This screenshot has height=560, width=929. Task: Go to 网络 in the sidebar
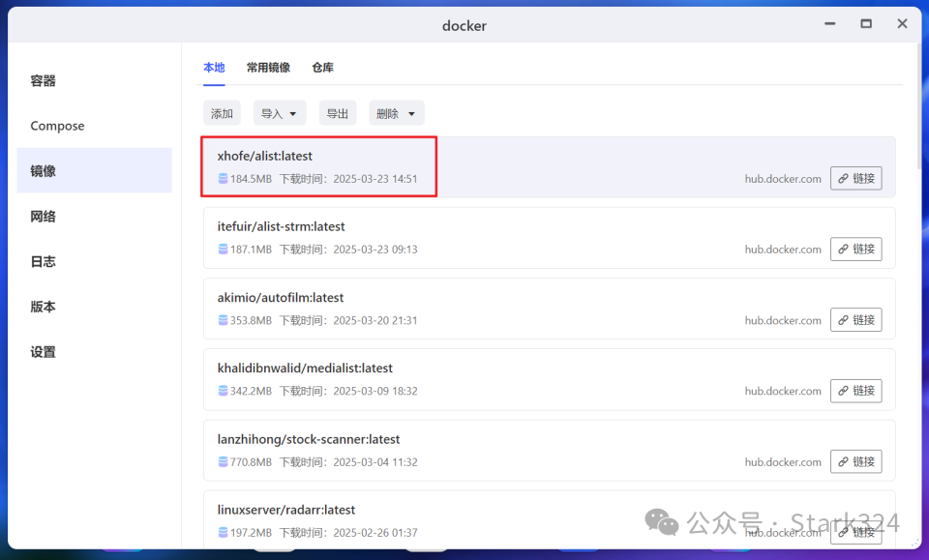coord(44,217)
